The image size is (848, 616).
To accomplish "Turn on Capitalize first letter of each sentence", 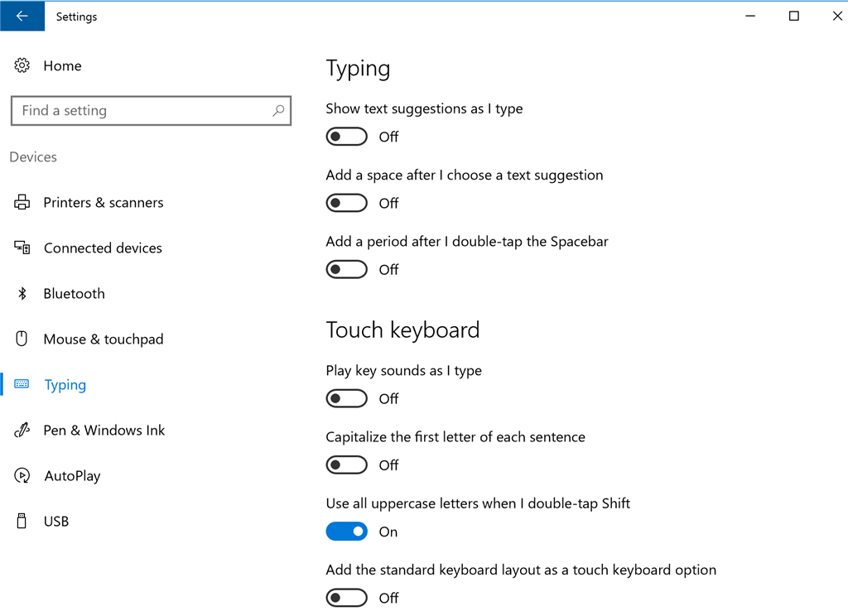I will click(347, 465).
